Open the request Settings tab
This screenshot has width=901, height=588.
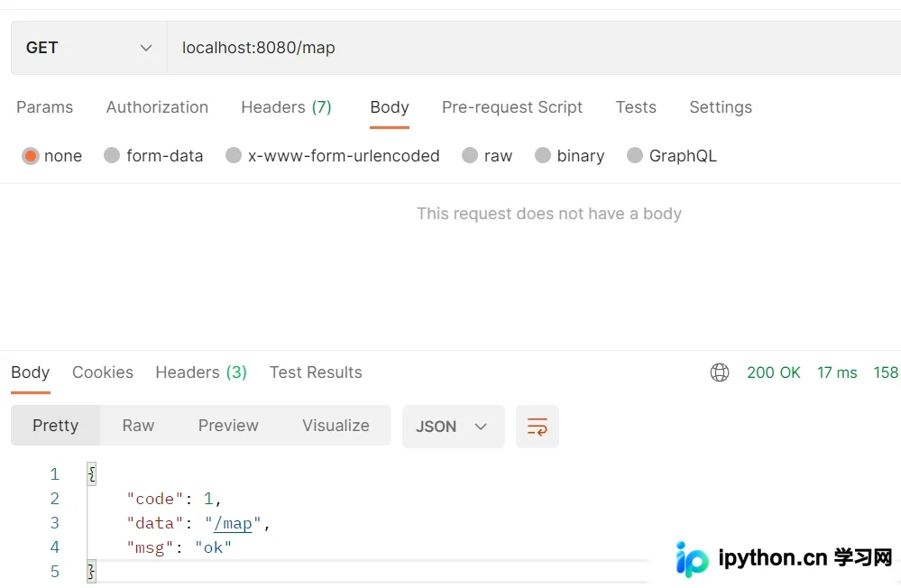coord(721,107)
